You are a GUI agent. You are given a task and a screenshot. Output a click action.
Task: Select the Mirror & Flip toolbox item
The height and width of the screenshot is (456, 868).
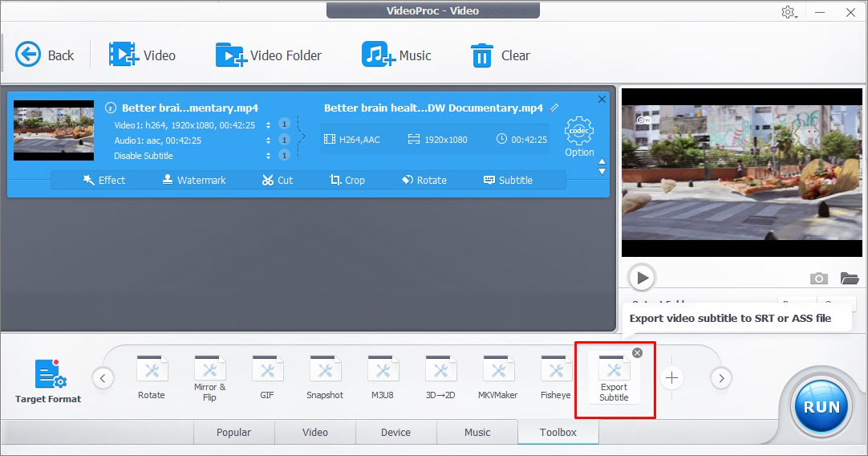(x=210, y=378)
